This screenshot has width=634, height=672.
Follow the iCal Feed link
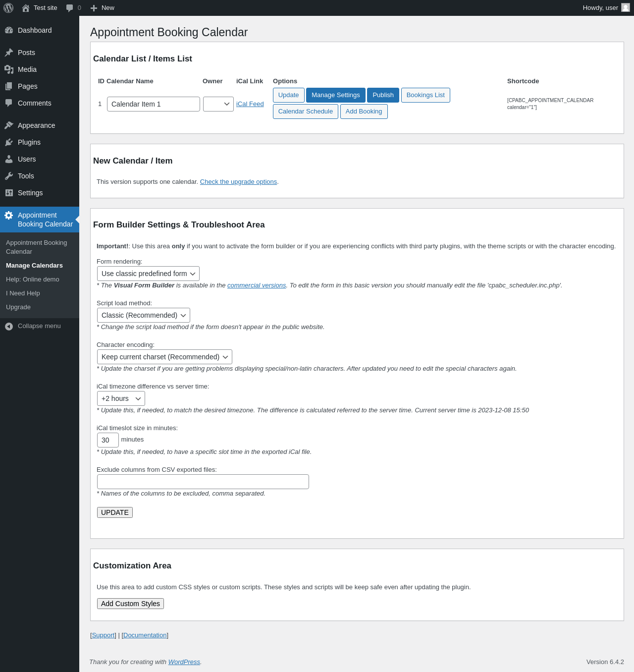[250, 104]
